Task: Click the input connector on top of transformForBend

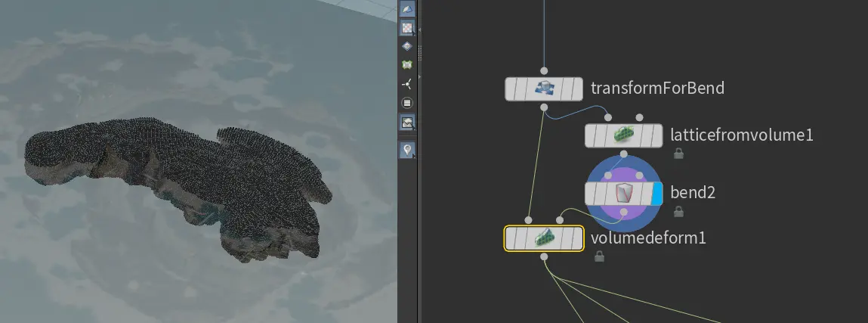Action: [x=544, y=71]
